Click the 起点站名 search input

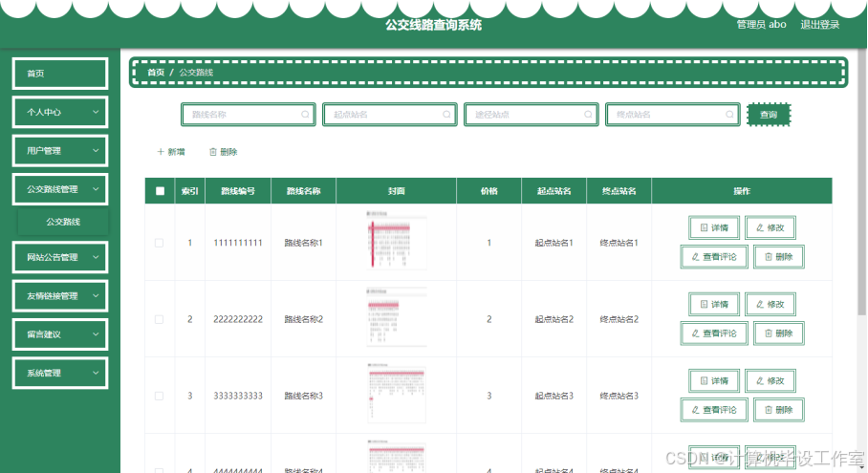point(390,115)
